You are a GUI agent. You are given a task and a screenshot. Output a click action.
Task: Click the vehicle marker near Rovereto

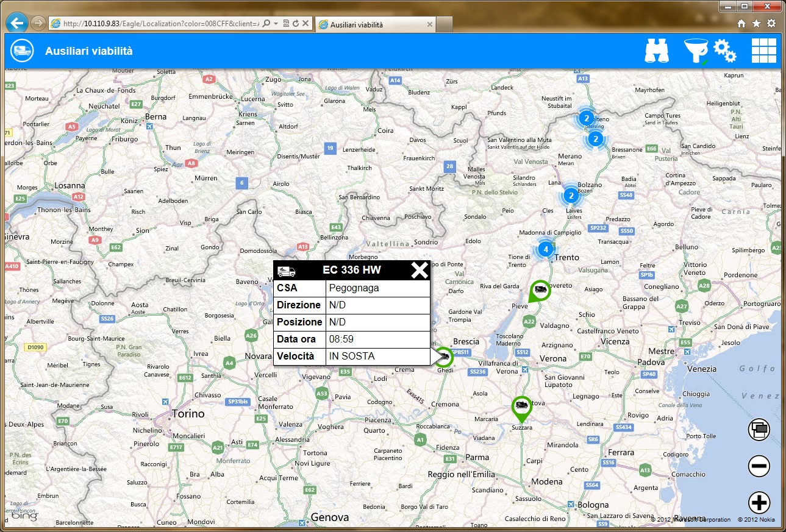coord(539,291)
